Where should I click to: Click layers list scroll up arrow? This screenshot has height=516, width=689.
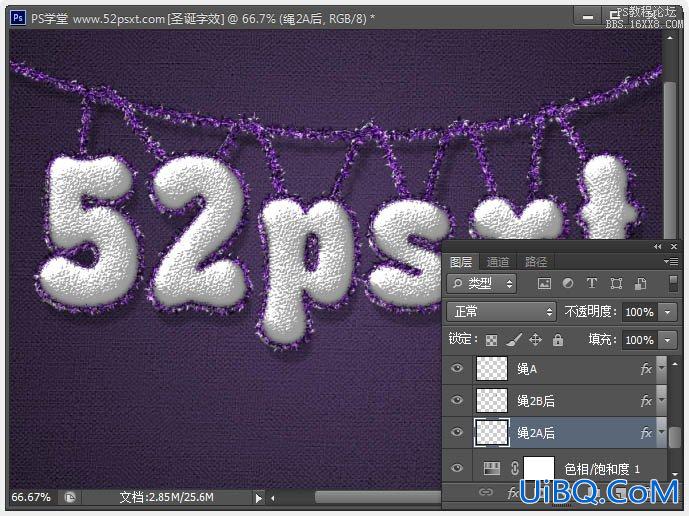click(x=675, y=364)
